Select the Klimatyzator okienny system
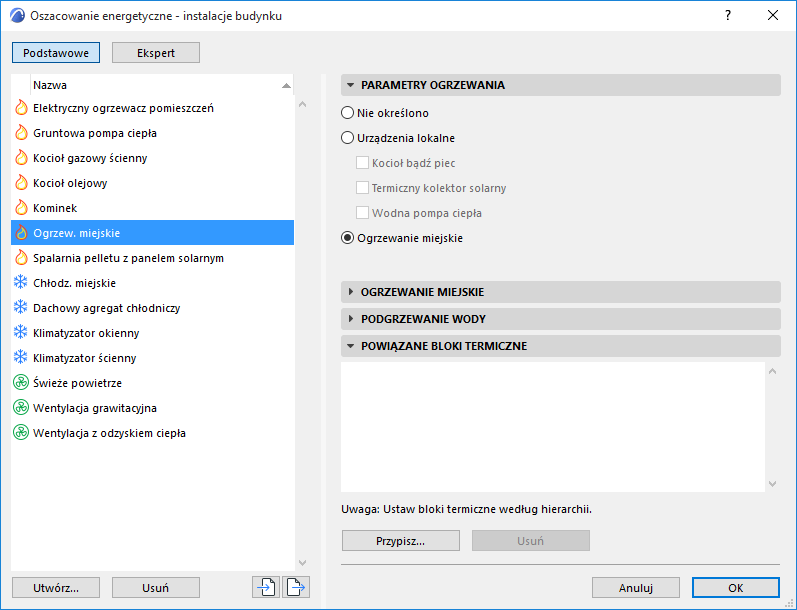The width and height of the screenshot is (797, 610). pos(86,333)
